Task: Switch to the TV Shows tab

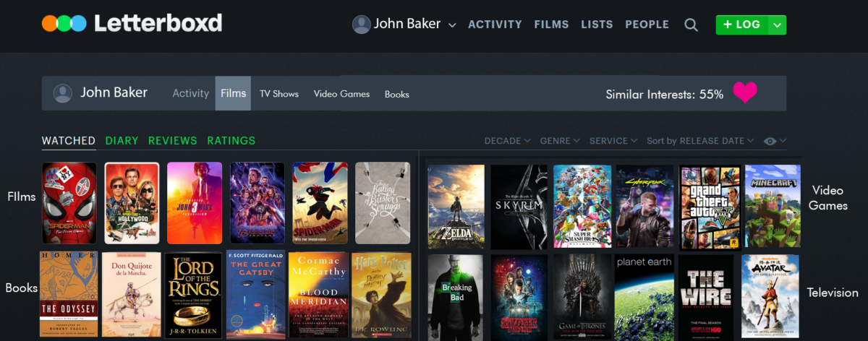Action: pos(279,94)
